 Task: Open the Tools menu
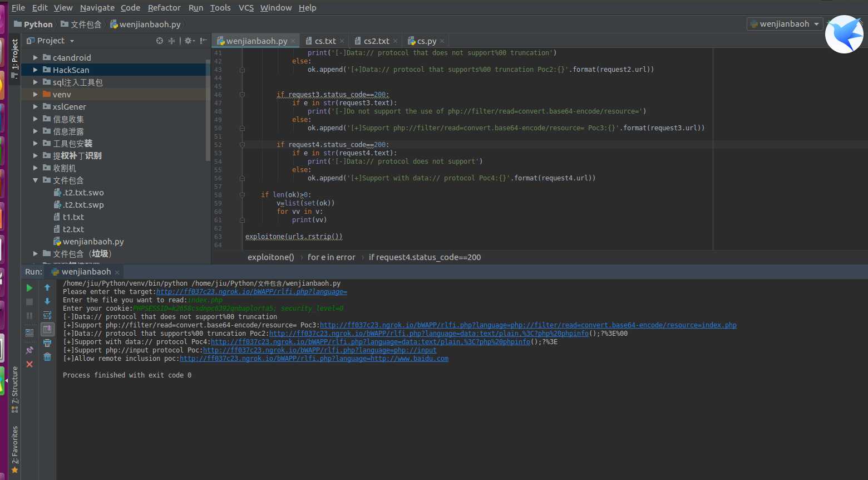[x=220, y=8]
